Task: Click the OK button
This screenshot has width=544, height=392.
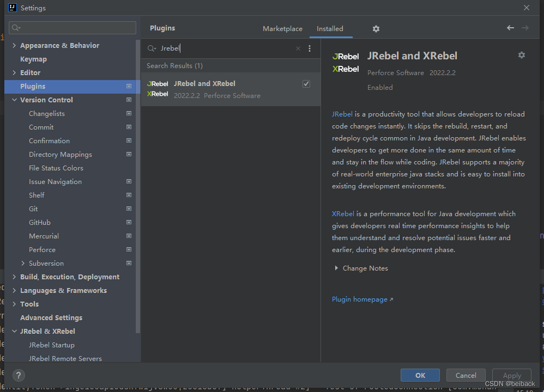Action: tap(420, 375)
